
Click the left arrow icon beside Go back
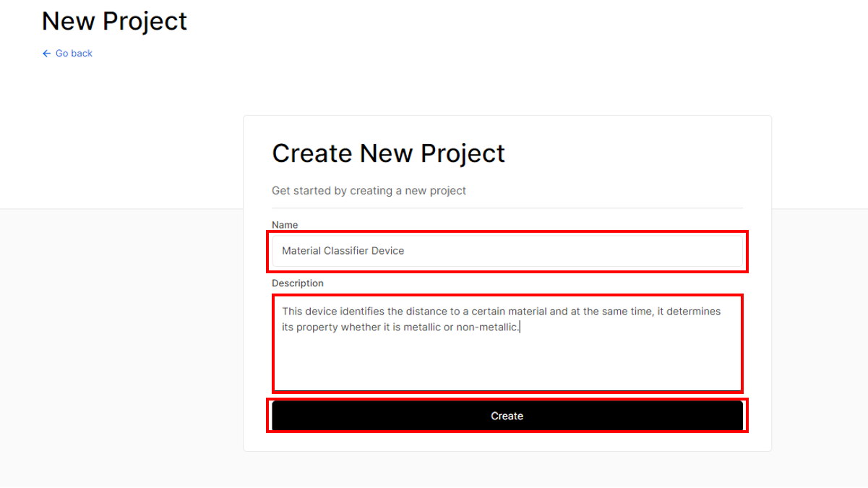(x=46, y=53)
